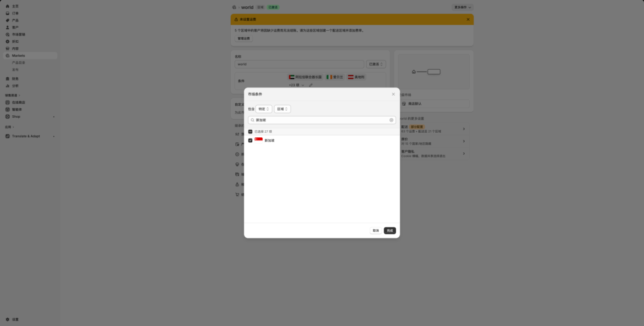Click the Singapore flag icon in results
The image size is (644, 326).
[258, 140]
